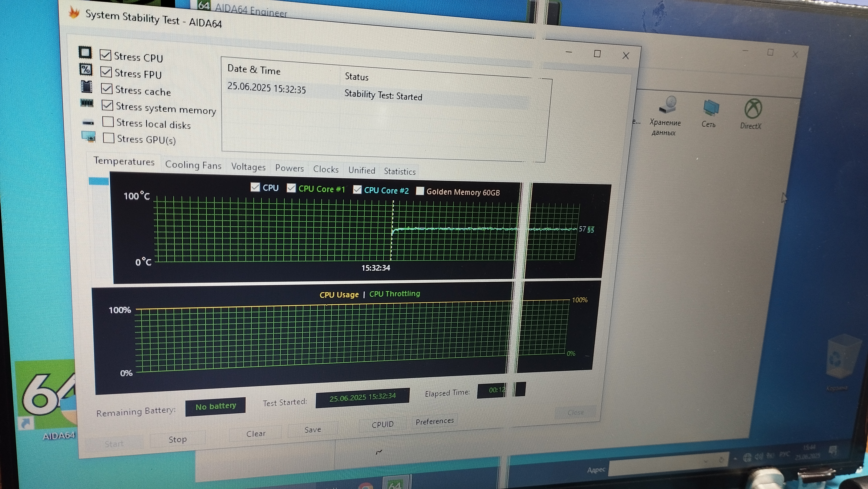868x489 pixels.
Task: Click the Stress cache chip icon
Action: point(87,87)
